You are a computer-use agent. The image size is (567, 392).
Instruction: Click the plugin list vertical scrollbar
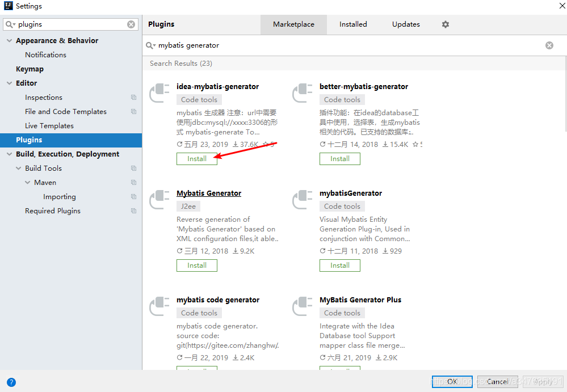pyautogui.click(x=565, y=94)
